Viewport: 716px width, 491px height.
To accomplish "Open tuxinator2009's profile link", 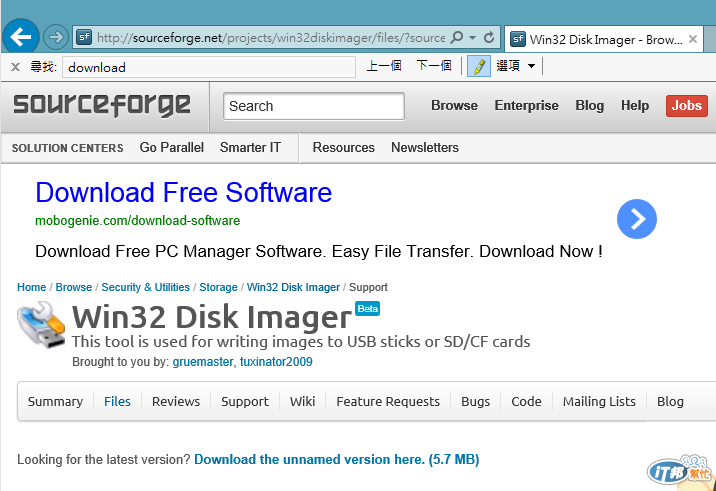I will tap(276, 362).
